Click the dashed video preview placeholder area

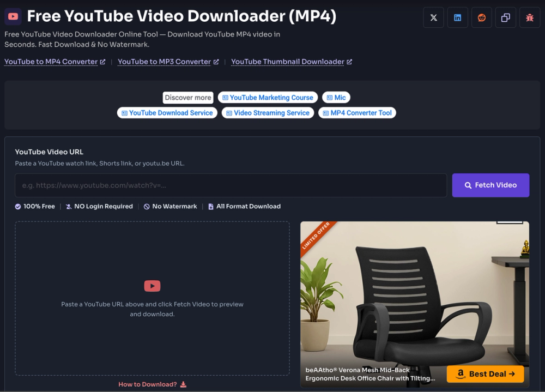click(152, 298)
